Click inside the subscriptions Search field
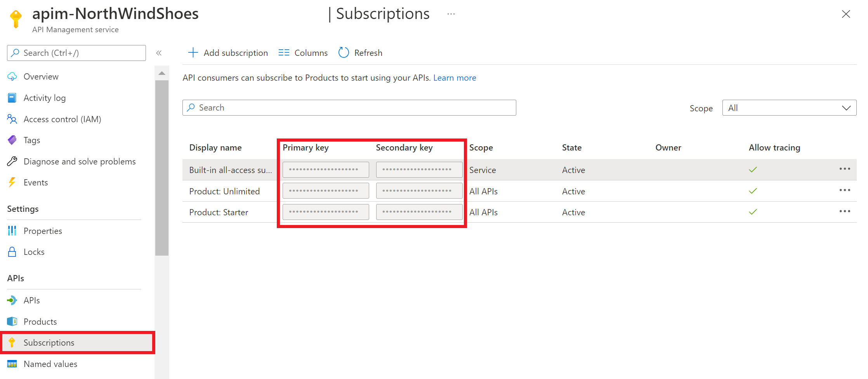Viewport: 868px width, 379px height. 349,107
